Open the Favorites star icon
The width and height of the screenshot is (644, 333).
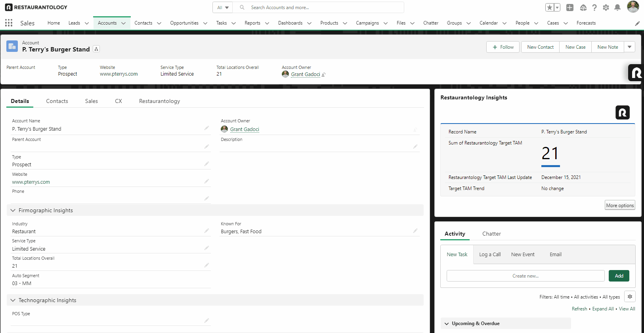[549, 8]
